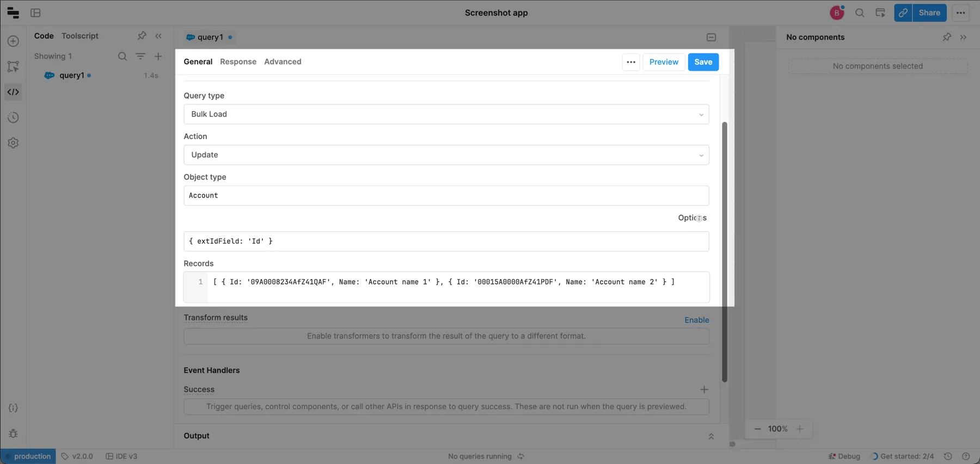
Task: Open the top bar more options menu
Action: point(960,13)
